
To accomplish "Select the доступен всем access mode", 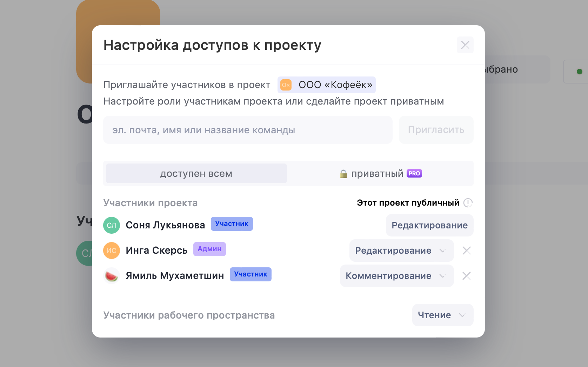I will point(196,173).
